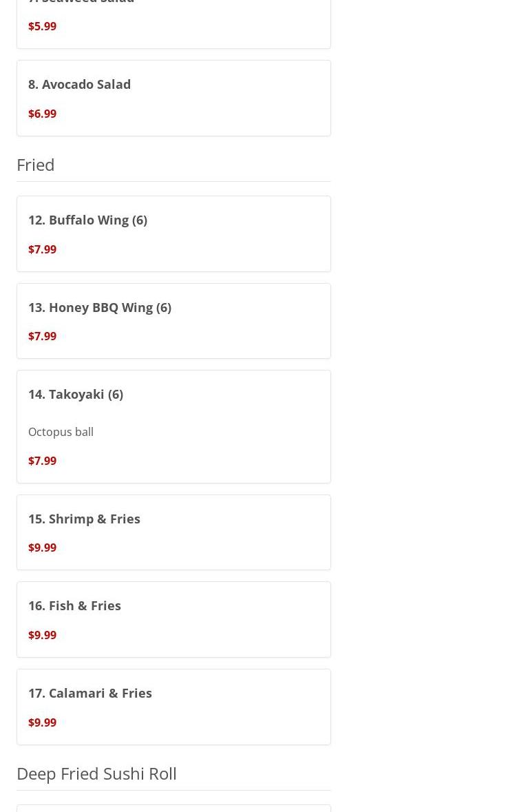Click $9.99 price under Fish & Fries
This screenshot has width=530, height=812.
tap(42, 635)
